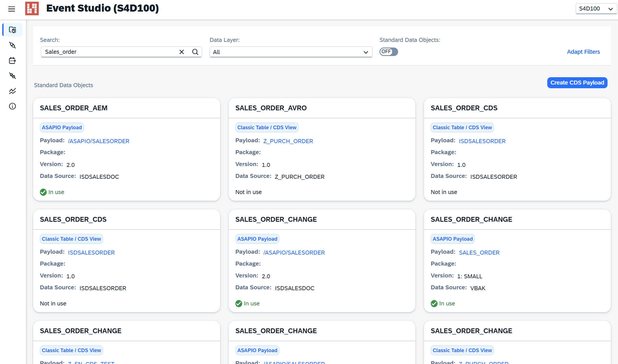Expand the Data Layer dropdown
The image size is (618, 364).
pyautogui.click(x=291, y=52)
